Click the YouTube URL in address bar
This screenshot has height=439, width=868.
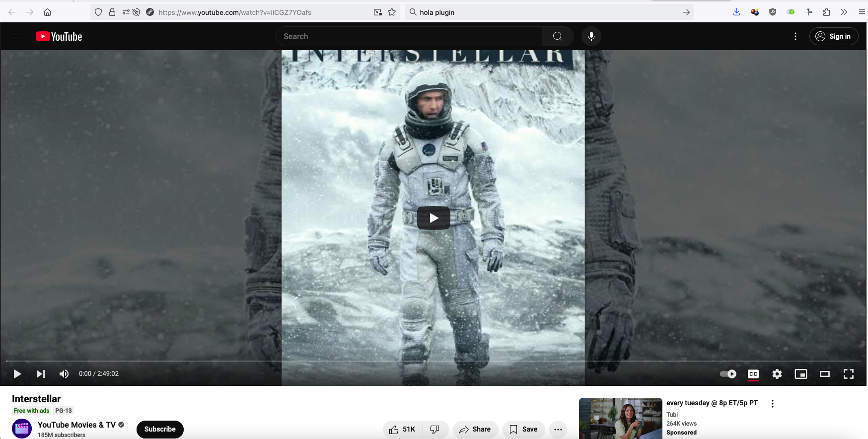tap(235, 12)
